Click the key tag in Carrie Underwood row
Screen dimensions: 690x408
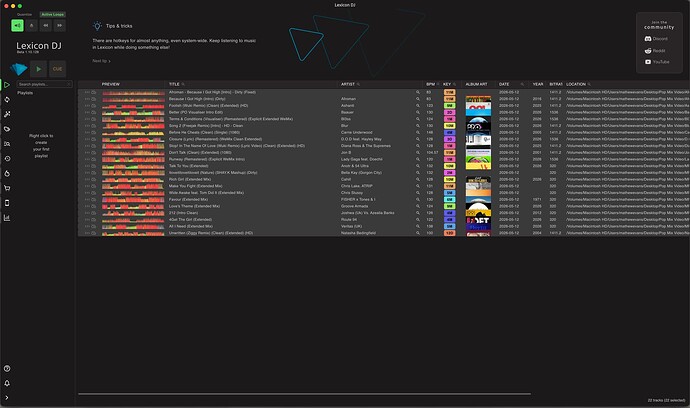pyautogui.click(x=449, y=132)
